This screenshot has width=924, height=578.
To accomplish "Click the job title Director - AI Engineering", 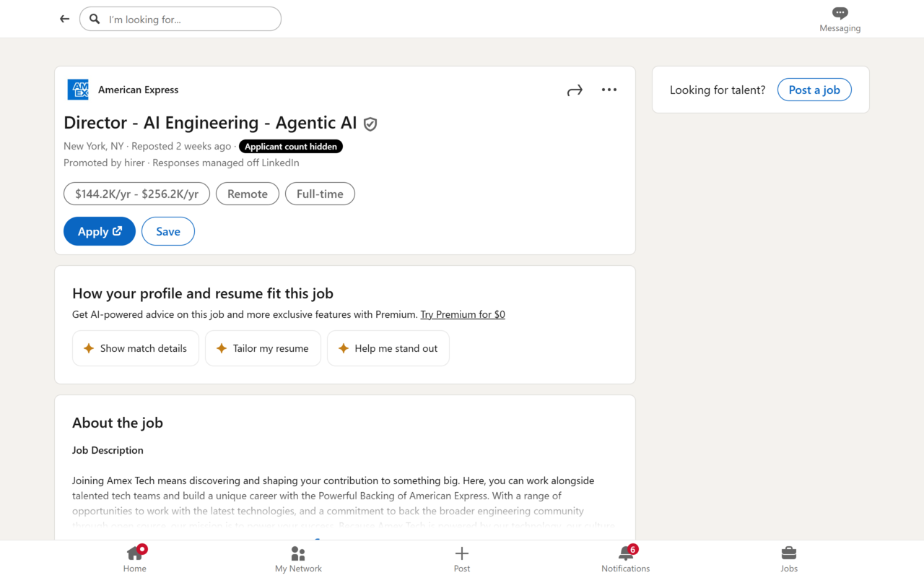I will pos(210,123).
